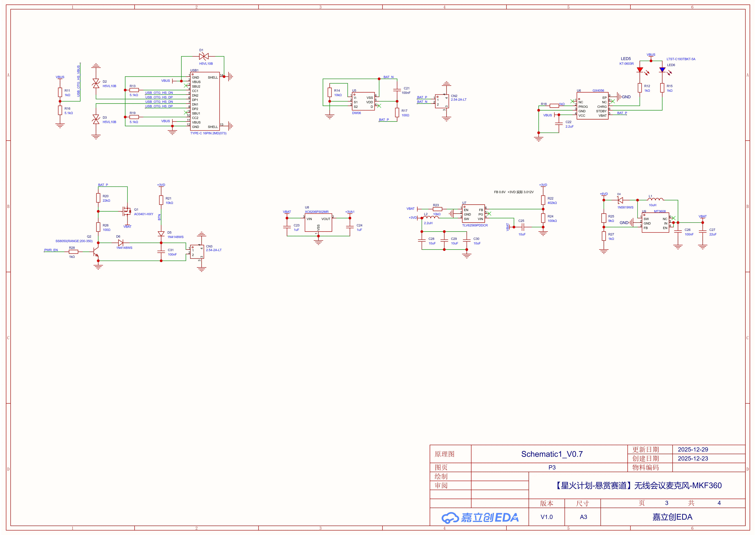This screenshot has width=756, height=535.
Task: Click the 'TYPE-C 16PIN 2MD(073)' label
Action: 208,133
